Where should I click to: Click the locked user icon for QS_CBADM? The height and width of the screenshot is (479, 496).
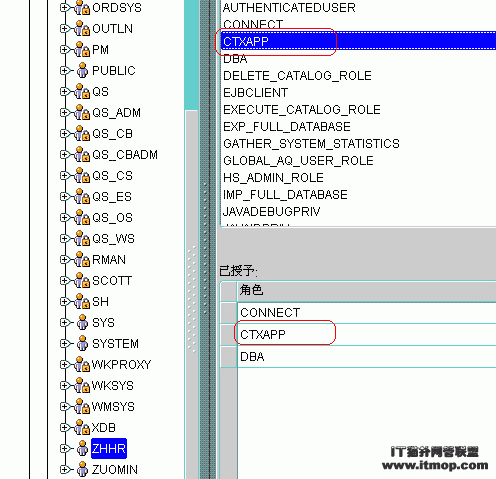click(82, 155)
